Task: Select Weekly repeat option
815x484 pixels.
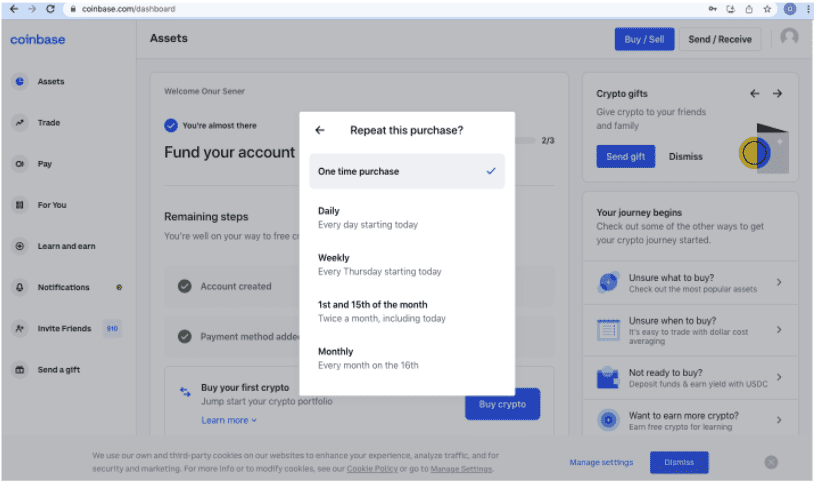Action: 407,264
